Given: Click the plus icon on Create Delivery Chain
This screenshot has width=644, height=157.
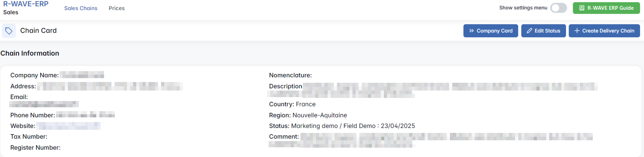Looking at the screenshot, I should [x=577, y=31].
